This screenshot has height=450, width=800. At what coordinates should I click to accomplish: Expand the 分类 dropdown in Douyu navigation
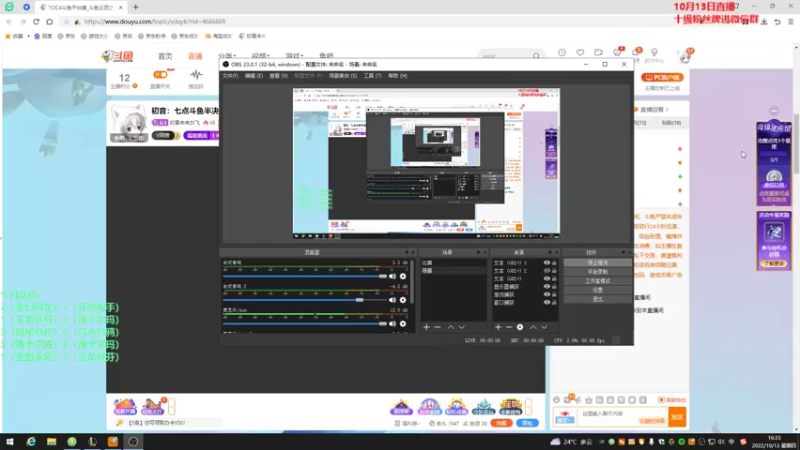tap(227, 56)
